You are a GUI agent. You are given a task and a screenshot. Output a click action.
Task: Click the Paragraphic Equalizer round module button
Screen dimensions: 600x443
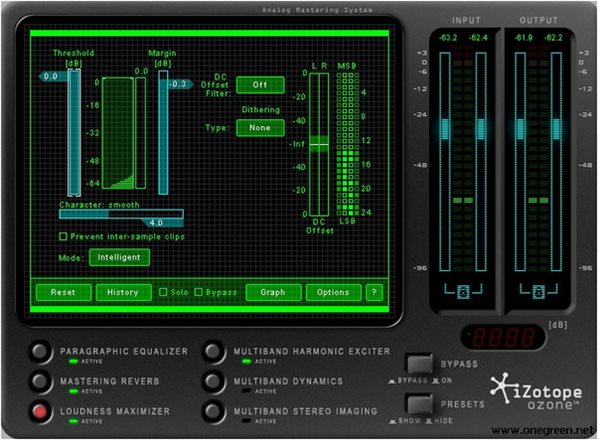40,352
